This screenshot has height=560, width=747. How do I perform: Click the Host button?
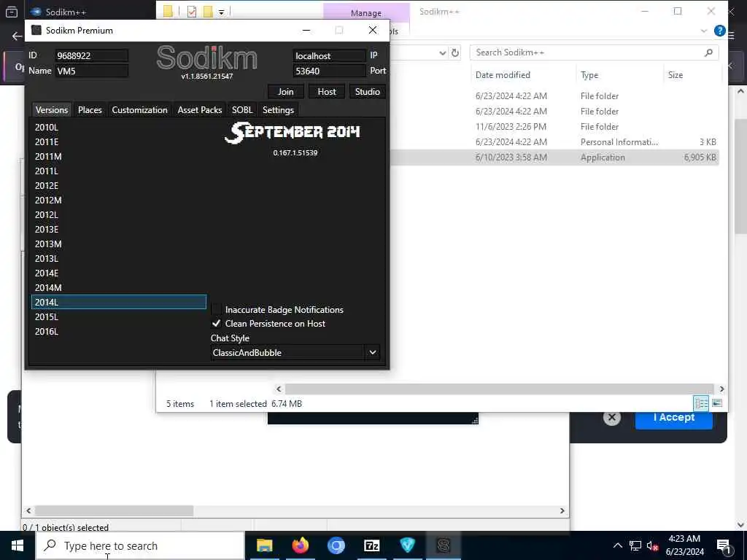coord(327,91)
